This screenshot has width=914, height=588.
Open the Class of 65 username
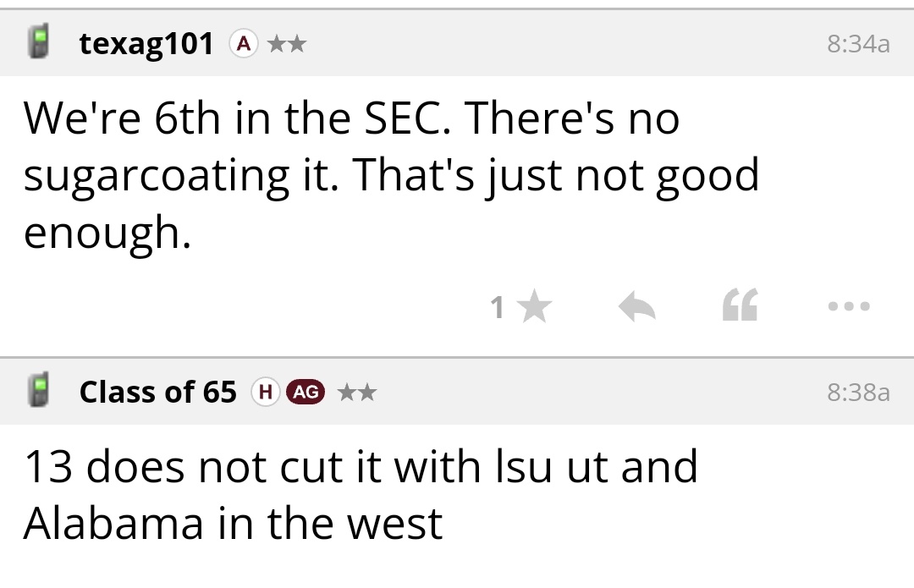coord(158,392)
